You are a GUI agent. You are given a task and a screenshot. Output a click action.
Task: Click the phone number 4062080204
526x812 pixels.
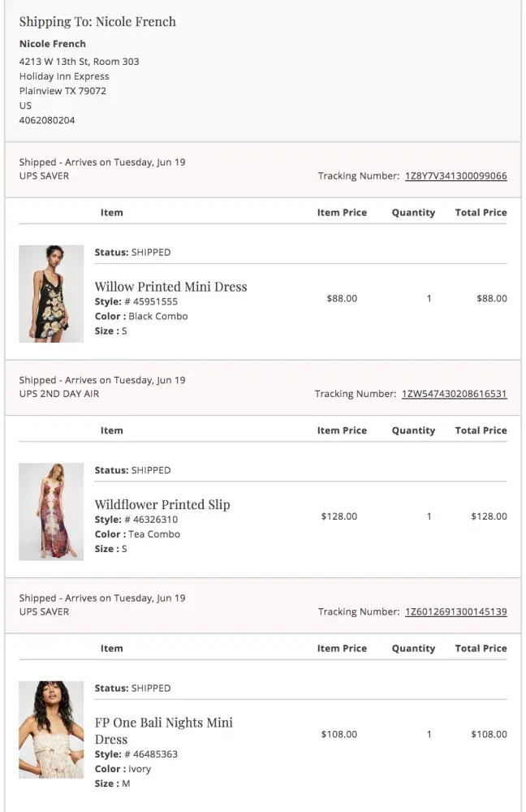pyautogui.click(x=47, y=120)
